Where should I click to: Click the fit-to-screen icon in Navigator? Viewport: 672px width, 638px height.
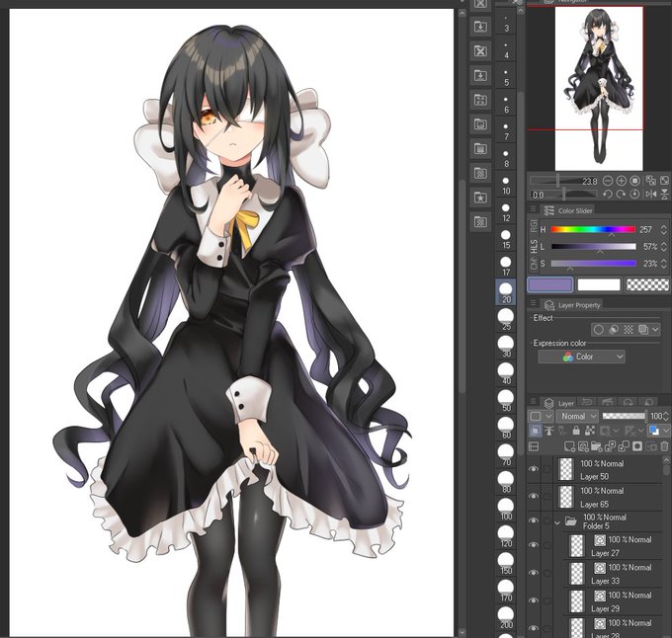click(x=664, y=181)
